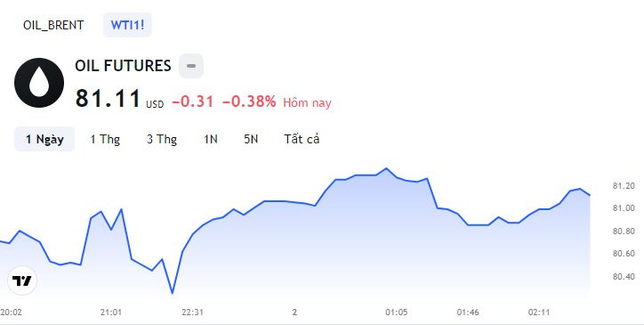The image size is (644, 325).
Task: Click the gray dash icon beside OIL FUTURES
Action: pos(191,66)
